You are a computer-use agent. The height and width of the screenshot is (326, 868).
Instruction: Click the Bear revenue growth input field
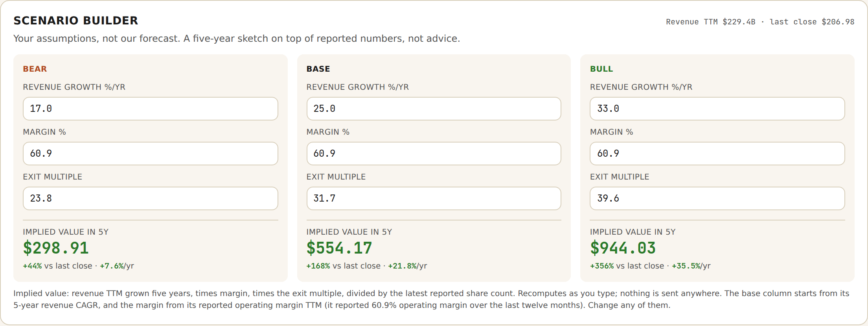pyautogui.click(x=151, y=109)
